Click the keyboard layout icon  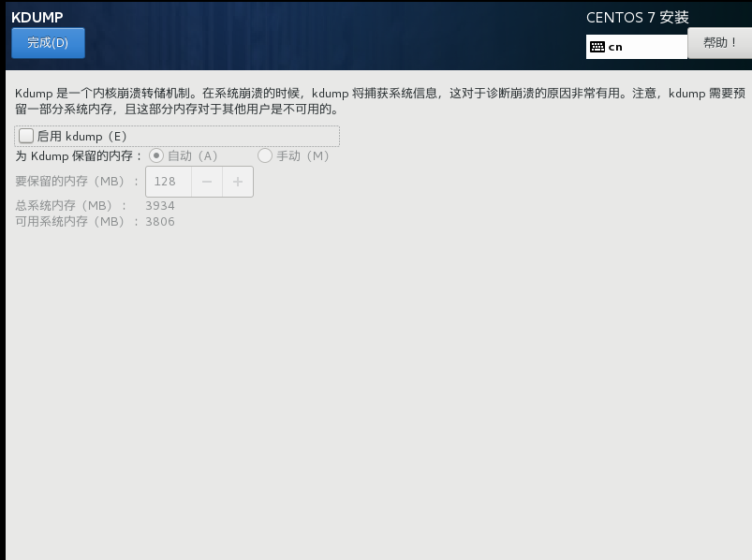pyautogui.click(x=597, y=47)
